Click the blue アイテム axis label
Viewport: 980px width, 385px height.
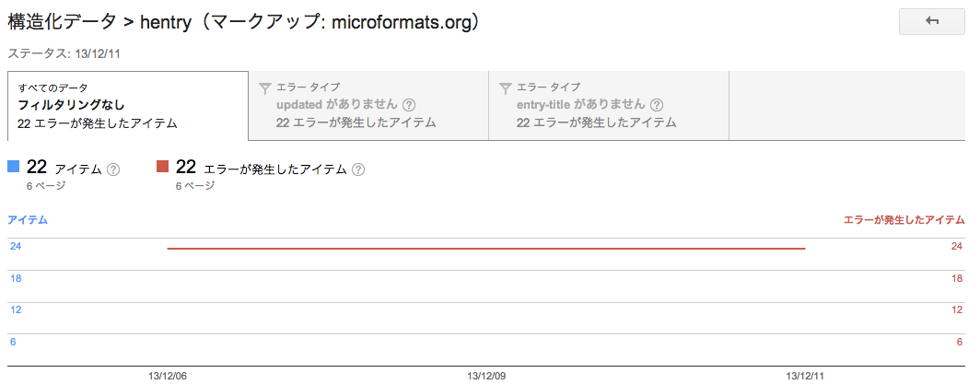click(28, 220)
